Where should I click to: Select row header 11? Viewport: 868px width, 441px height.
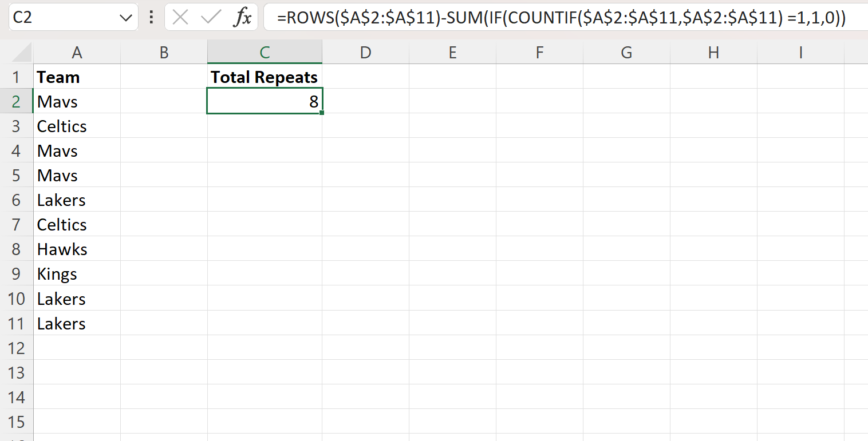pos(17,323)
